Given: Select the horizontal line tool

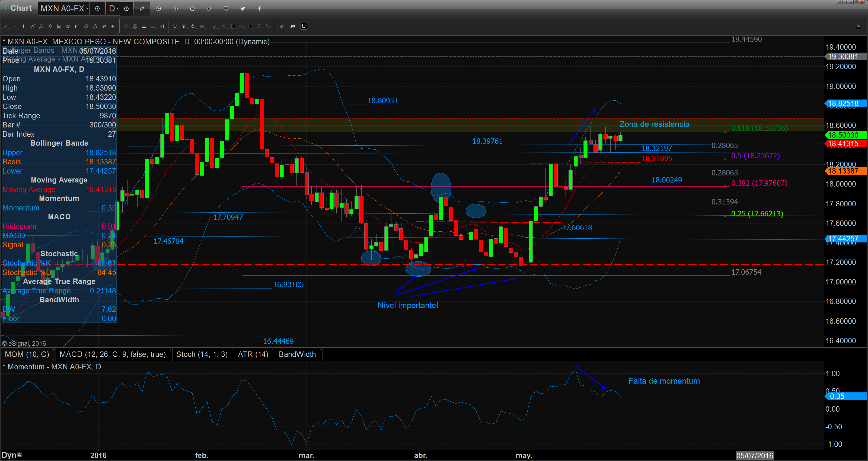Looking at the screenshot, I should click(14, 26).
